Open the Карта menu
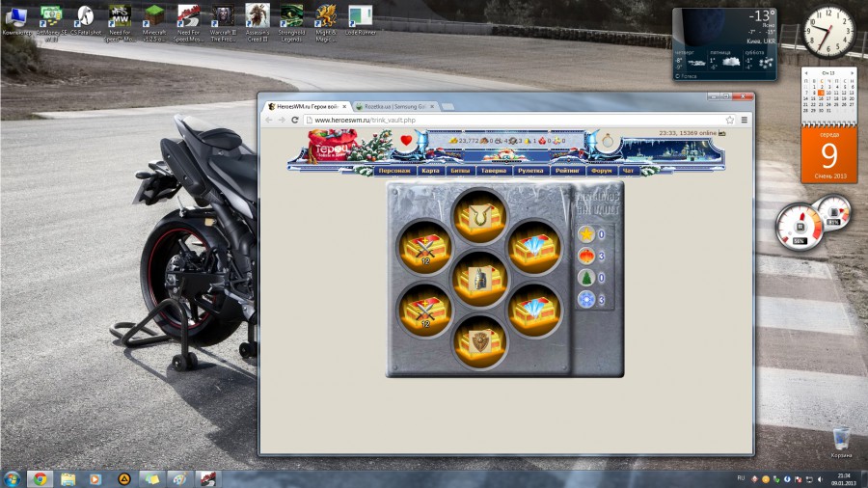 (x=430, y=171)
